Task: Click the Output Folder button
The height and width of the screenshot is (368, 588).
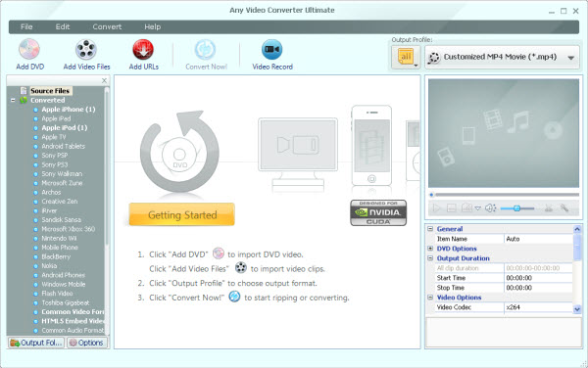Action: tap(36, 343)
